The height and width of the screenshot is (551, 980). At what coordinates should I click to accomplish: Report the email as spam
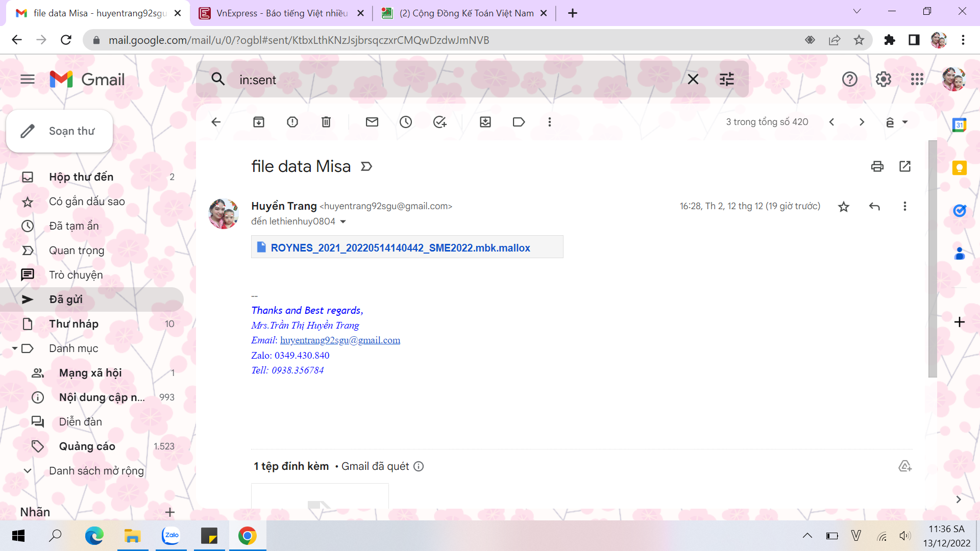coord(292,122)
